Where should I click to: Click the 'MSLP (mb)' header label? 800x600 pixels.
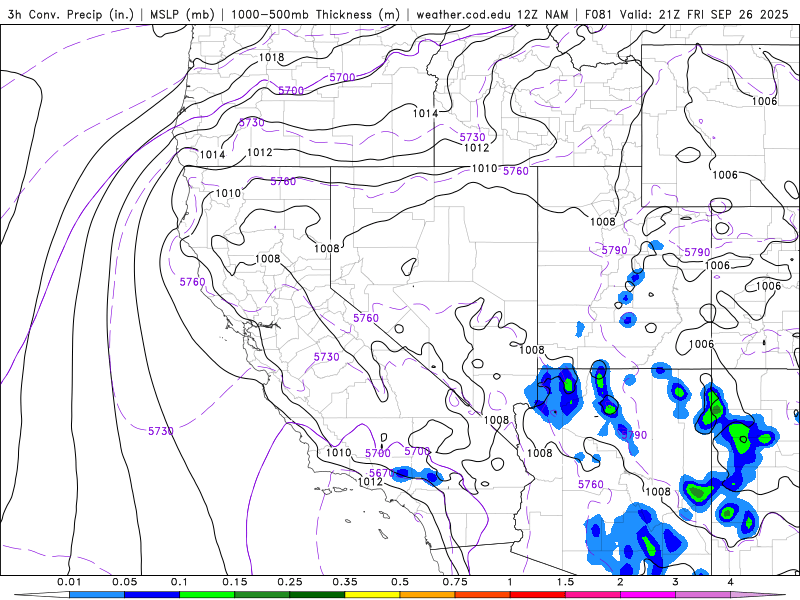(x=182, y=14)
